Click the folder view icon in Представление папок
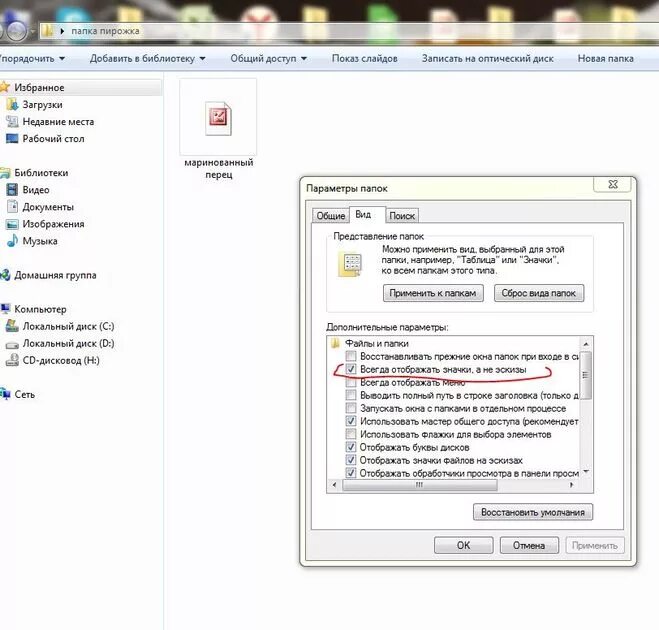The width and height of the screenshot is (659, 630). click(x=350, y=264)
